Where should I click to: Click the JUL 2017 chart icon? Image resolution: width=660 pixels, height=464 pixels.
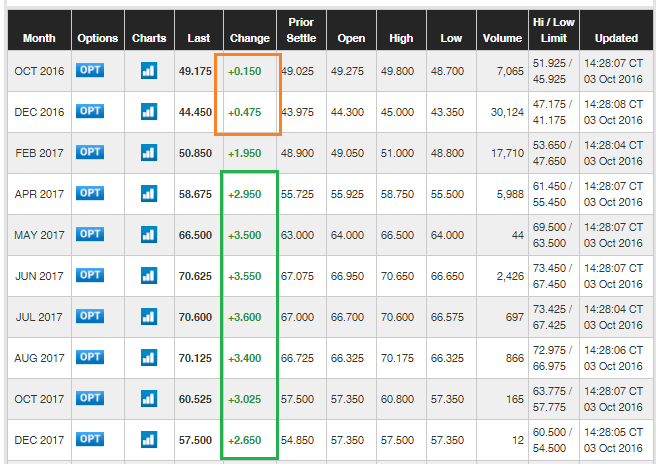[148, 316]
